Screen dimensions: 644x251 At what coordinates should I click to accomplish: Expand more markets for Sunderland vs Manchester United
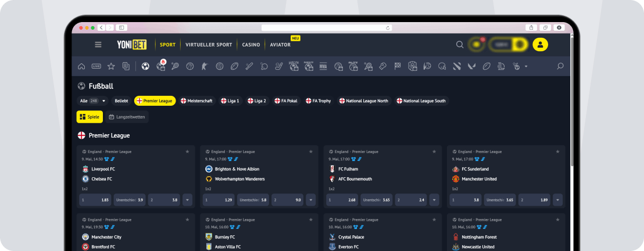coord(558,200)
